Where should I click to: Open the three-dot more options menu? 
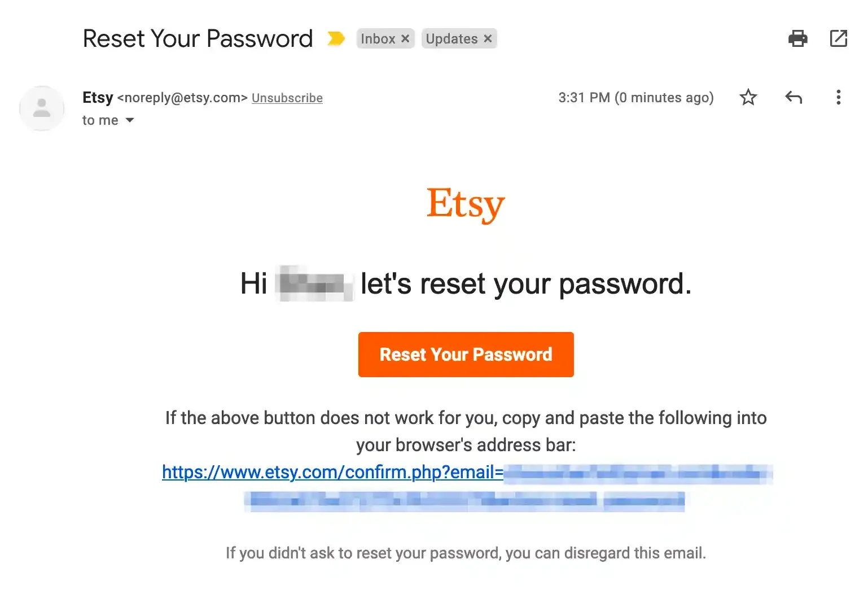pyautogui.click(x=838, y=97)
